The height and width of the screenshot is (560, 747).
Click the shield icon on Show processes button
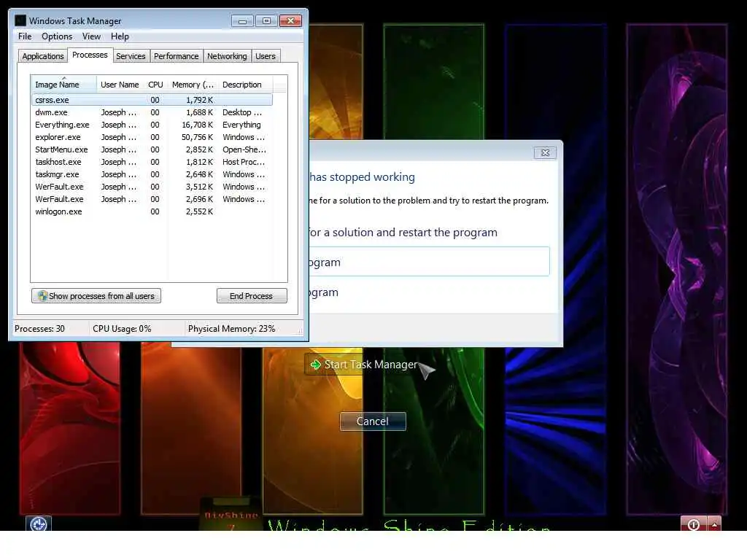[x=42, y=296]
